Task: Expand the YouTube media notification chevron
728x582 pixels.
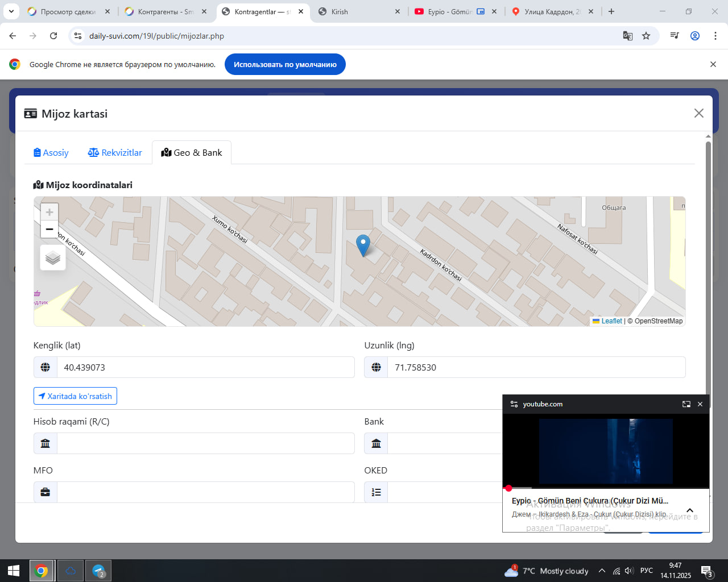Action: click(690, 510)
